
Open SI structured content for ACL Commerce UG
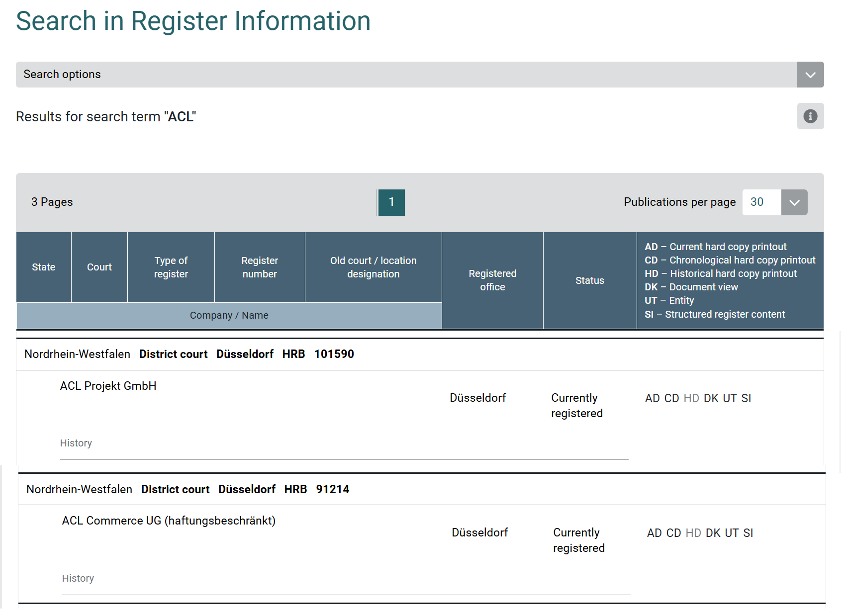click(748, 533)
